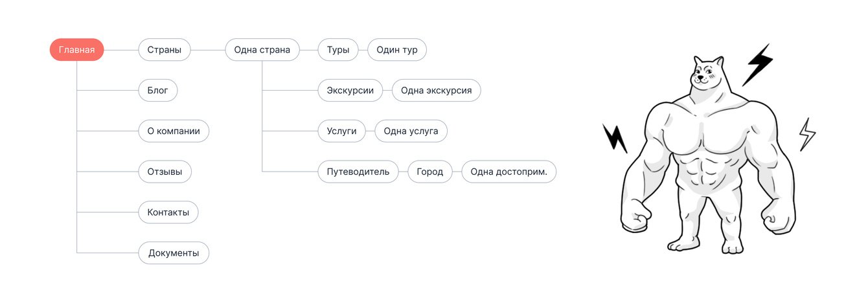
Task: Click the Экскурсии node
Action: click(350, 91)
